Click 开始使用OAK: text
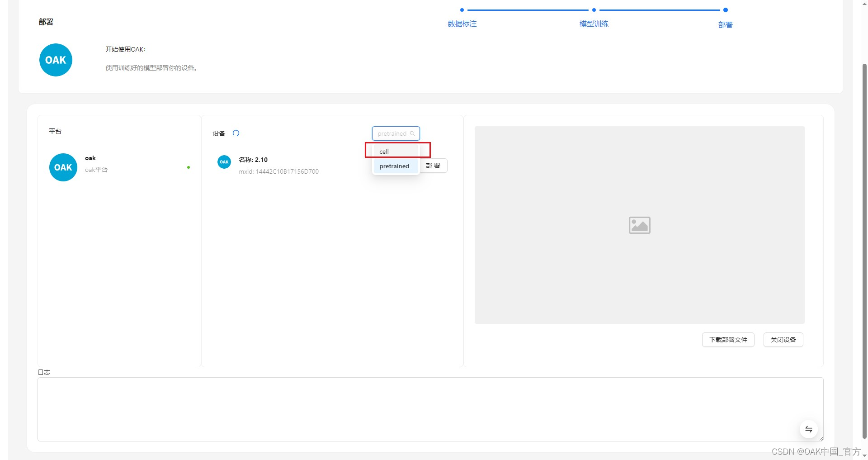The height and width of the screenshot is (460, 868). (126, 49)
